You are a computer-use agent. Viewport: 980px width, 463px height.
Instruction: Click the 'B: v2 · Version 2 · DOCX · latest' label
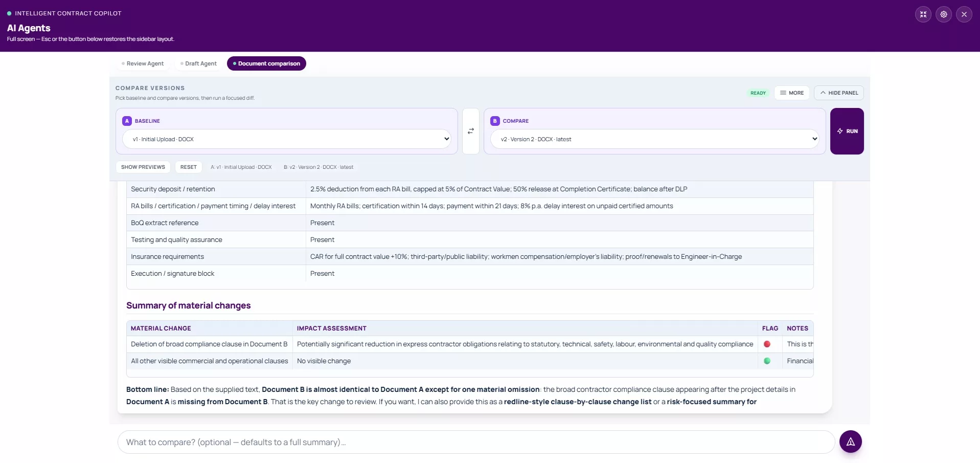(x=318, y=167)
